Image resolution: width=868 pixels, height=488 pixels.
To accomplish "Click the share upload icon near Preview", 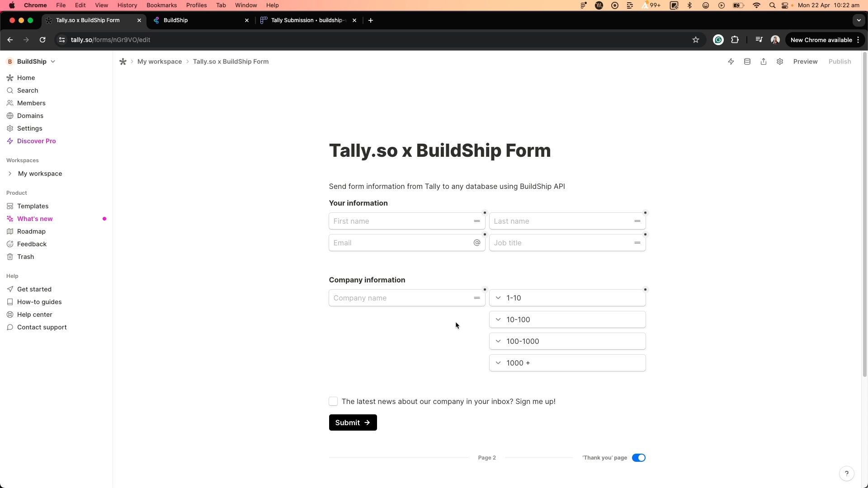I will [x=764, y=61].
